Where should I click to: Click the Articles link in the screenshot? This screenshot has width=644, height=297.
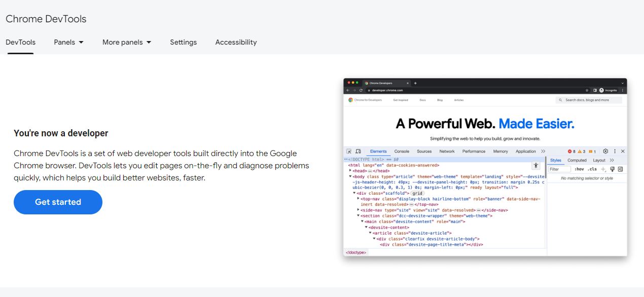pos(459,100)
